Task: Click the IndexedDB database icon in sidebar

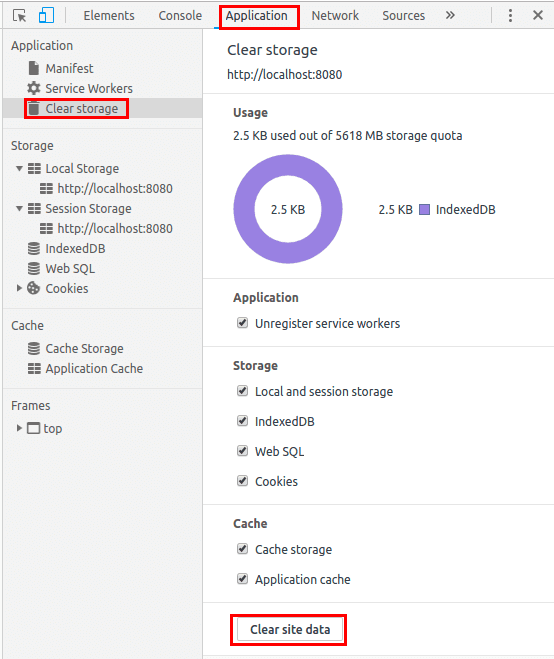Action: tap(34, 248)
